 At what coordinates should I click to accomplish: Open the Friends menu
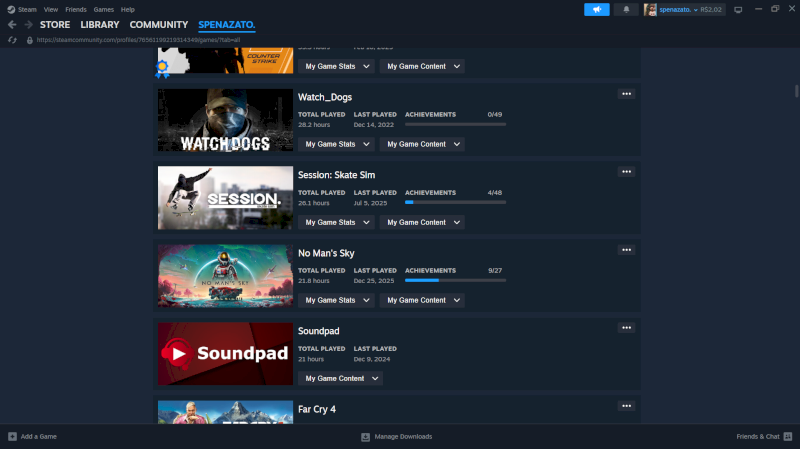[x=76, y=10]
